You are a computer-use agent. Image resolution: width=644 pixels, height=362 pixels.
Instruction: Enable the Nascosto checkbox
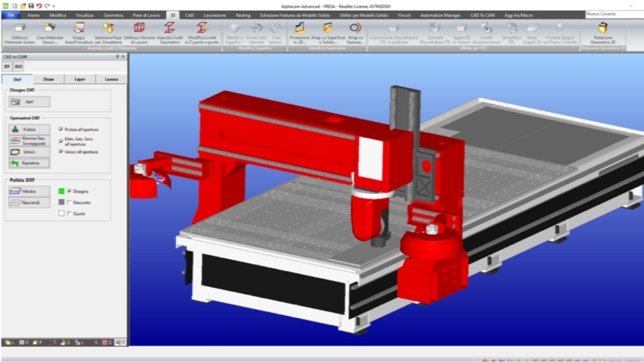pos(70,202)
